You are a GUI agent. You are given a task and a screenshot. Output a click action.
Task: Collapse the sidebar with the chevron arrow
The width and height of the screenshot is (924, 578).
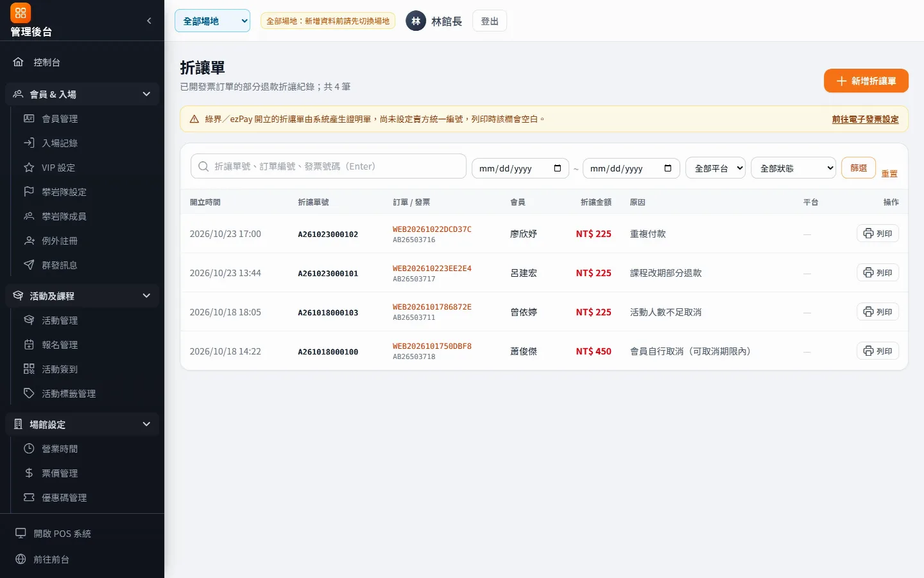point(149,21)
